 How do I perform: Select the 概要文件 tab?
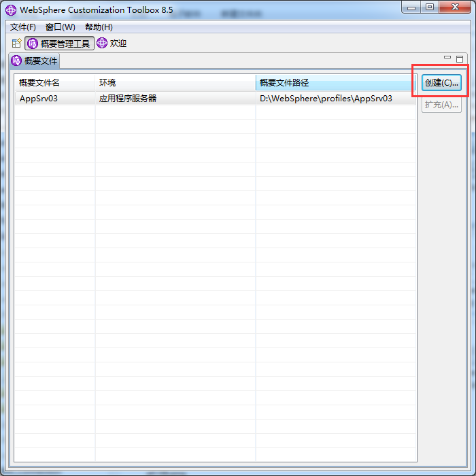[x=34, y=61]
